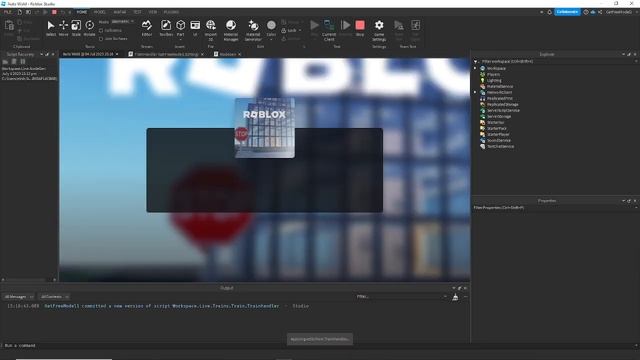640x360 pixels.
Task: Click the Workspace service icon
Action: (482, 69)
